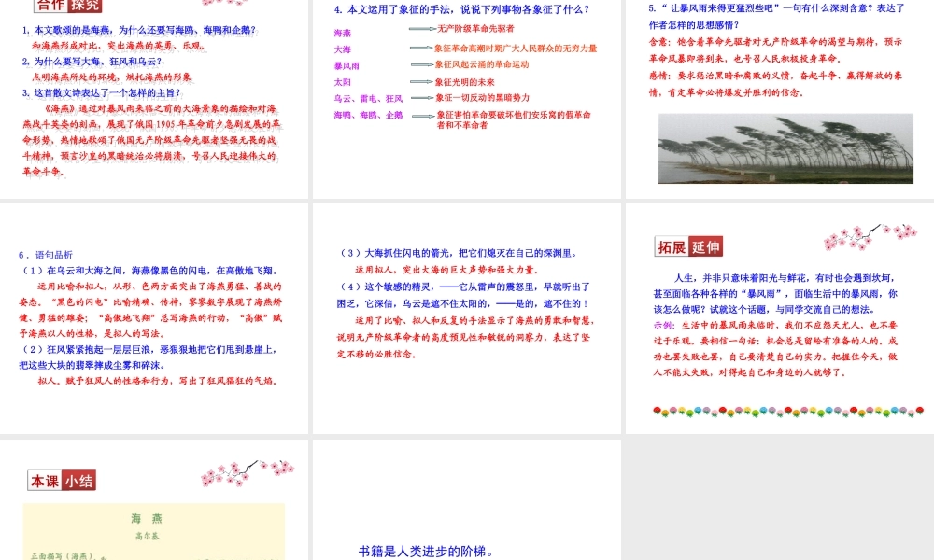Click the analysis 运用拟人，突出大海的巨大声势
Screen dimensions: 934x560
pyautogui.click(x=447, y=270)
